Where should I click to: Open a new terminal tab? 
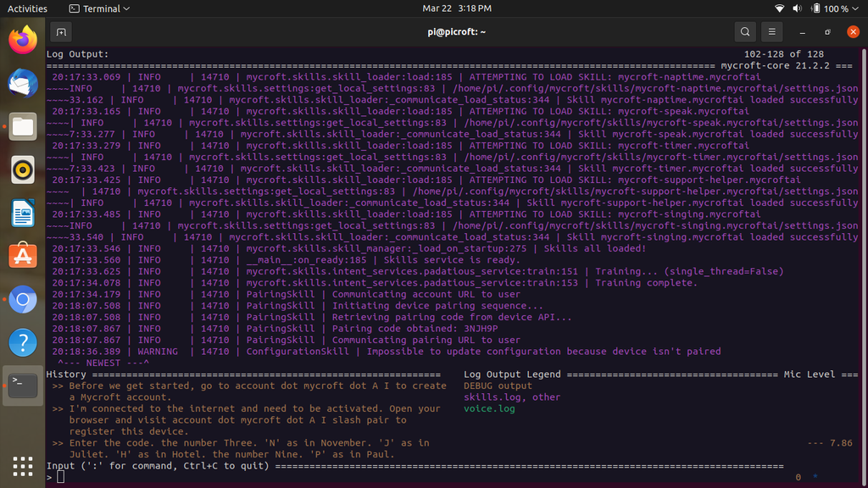pos(61,32)
